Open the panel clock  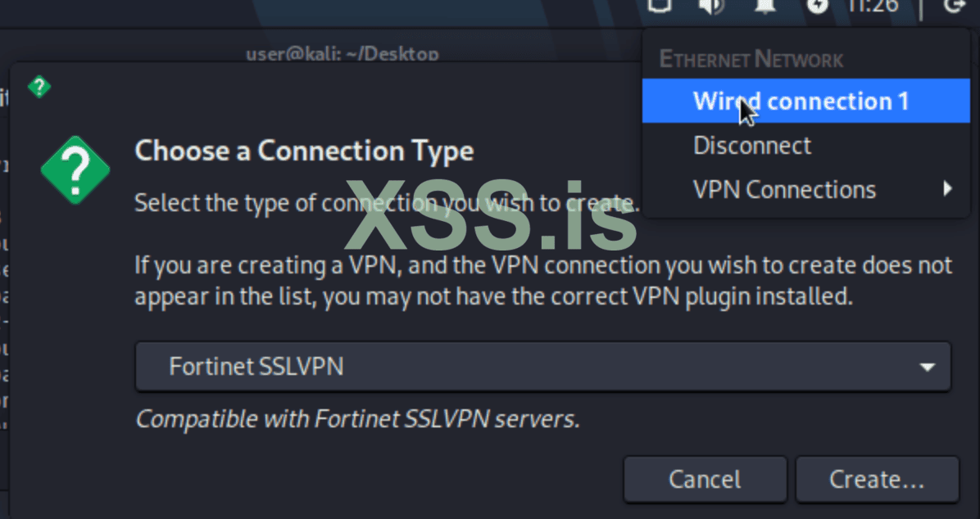click(873, 5)
